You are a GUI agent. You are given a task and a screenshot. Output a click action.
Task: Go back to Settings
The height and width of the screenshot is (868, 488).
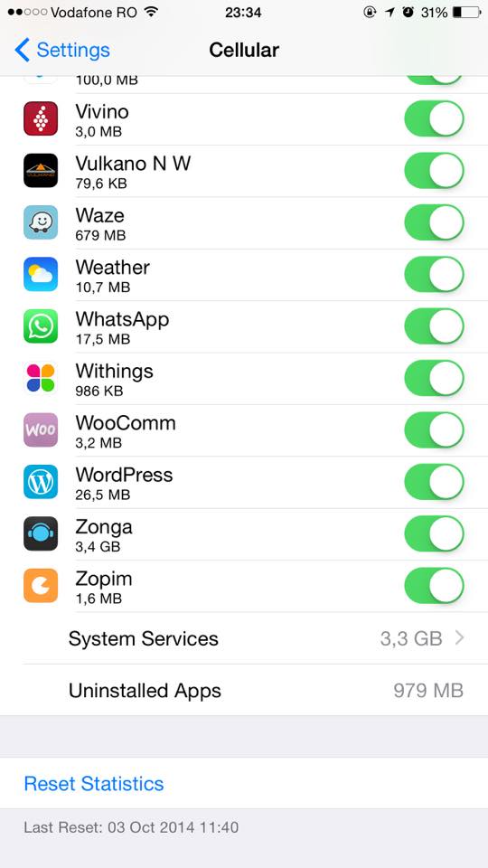pos(62,51)
